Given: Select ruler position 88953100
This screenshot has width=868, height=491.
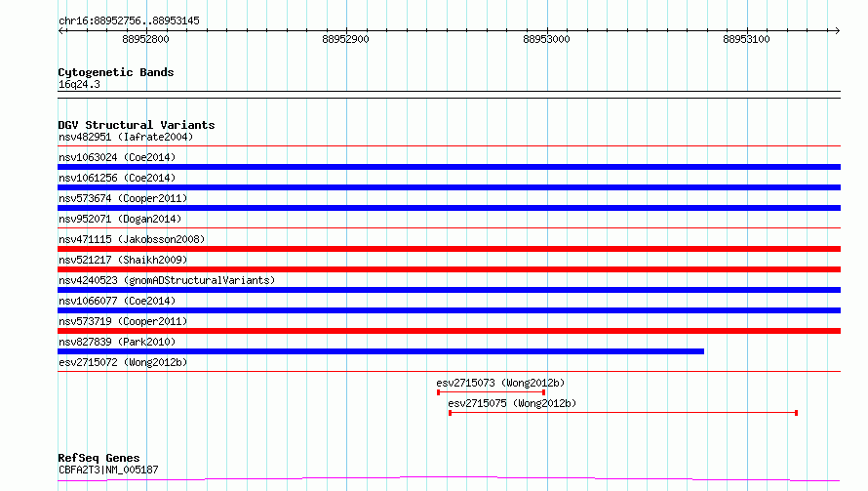Looking at the screenshot, I should coord(746,39).
